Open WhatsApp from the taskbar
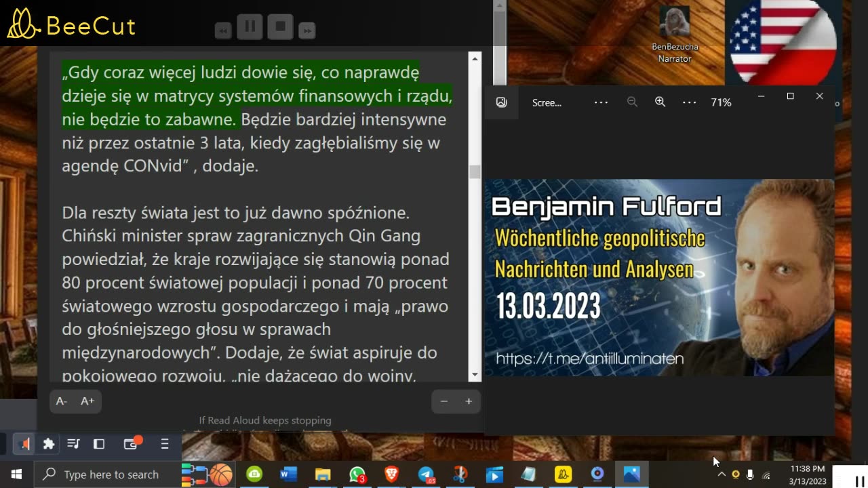Screen dimensions: 868x488 click(x=357, y=474)
